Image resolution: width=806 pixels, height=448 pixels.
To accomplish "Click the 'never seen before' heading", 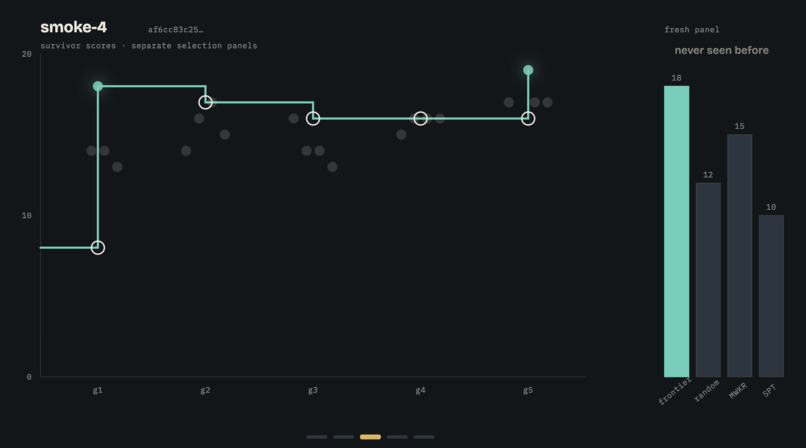I will [x=722, y=50].
